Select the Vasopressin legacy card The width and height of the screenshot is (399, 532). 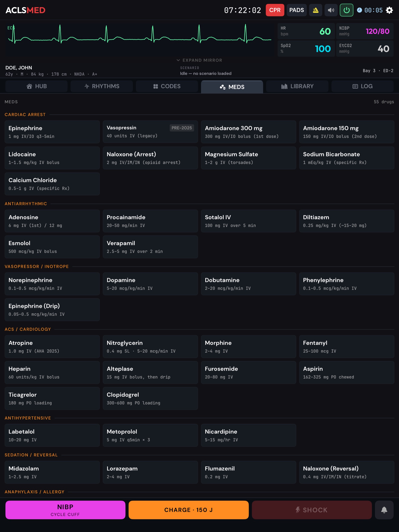pos(150,132)
